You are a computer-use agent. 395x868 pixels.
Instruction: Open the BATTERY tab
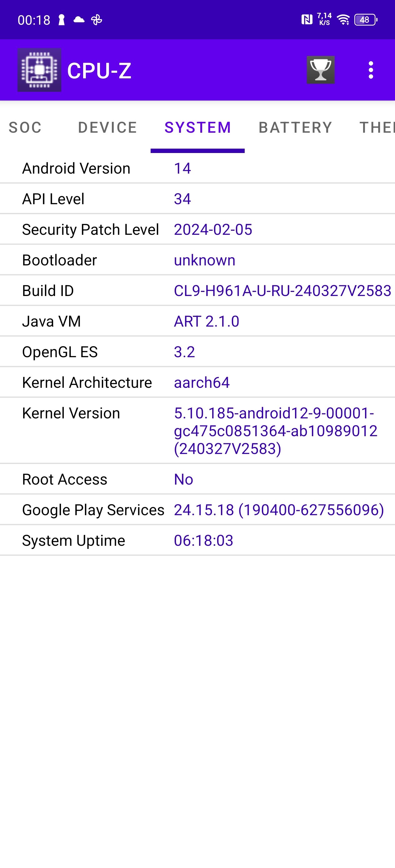point(295,128)
